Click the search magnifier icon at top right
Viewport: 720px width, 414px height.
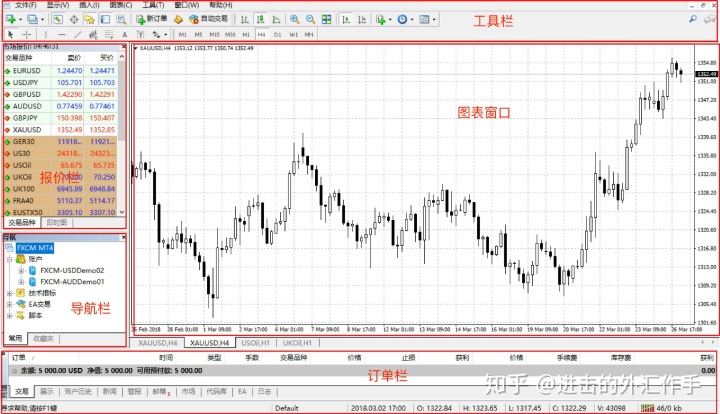pyautogui.click(x=693, y=19)
